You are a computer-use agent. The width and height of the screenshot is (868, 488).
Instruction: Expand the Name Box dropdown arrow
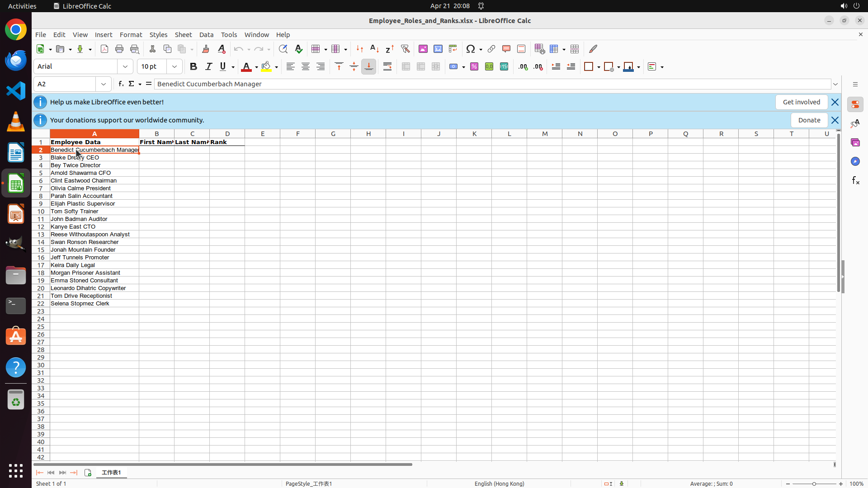tap(104, 84)
